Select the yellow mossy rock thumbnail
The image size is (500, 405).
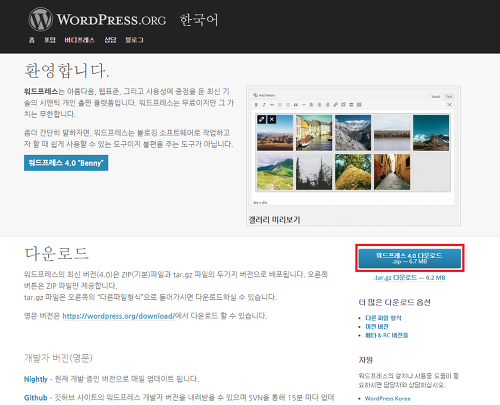353,172
